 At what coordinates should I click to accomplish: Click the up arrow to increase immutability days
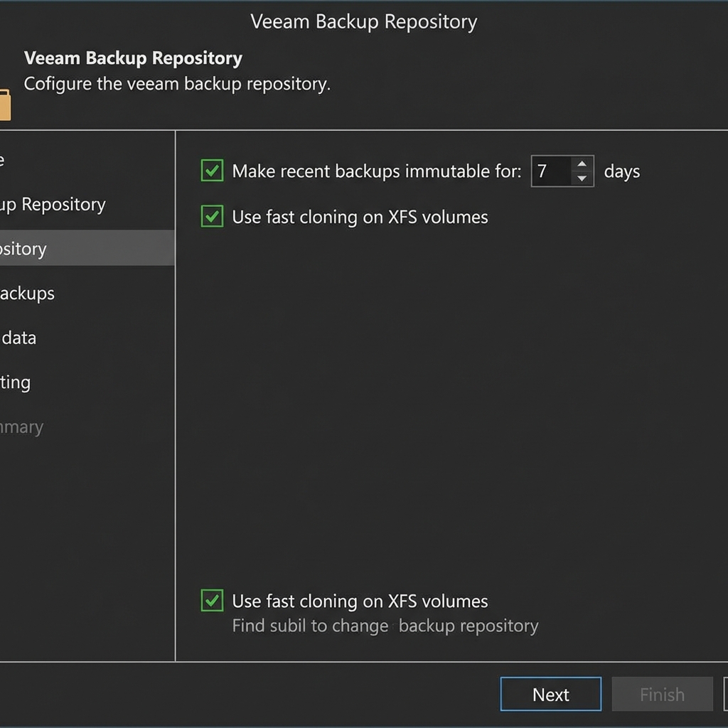[582, 164]
